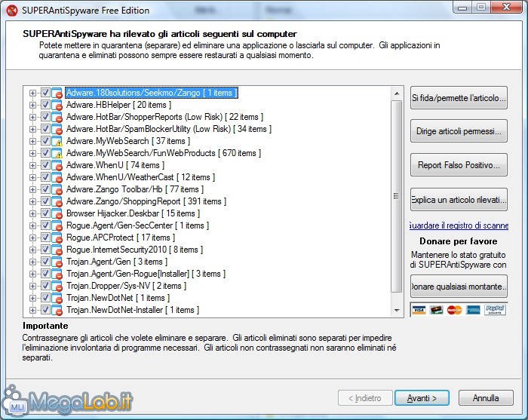
Task: Select the 'Rogue.InternetSecurity2010 [ 8 items ]' row
Action: [x=134, y=250]
